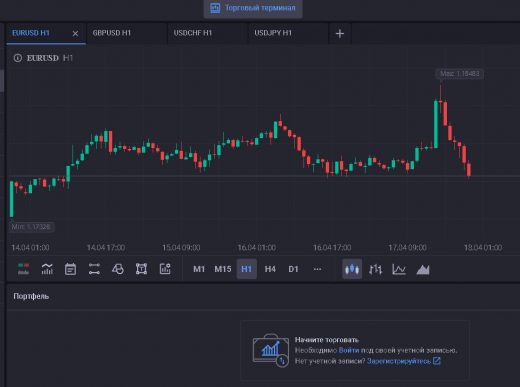Click the 16.04 17:00 time axis label

pyautogui.click(x=332, y=248)
